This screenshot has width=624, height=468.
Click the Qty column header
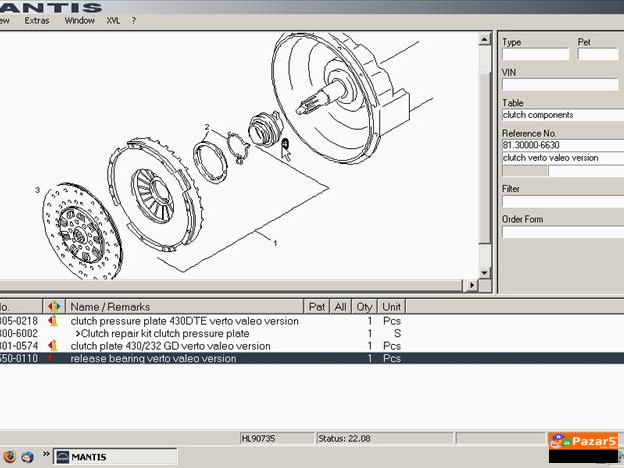(366, 307)
